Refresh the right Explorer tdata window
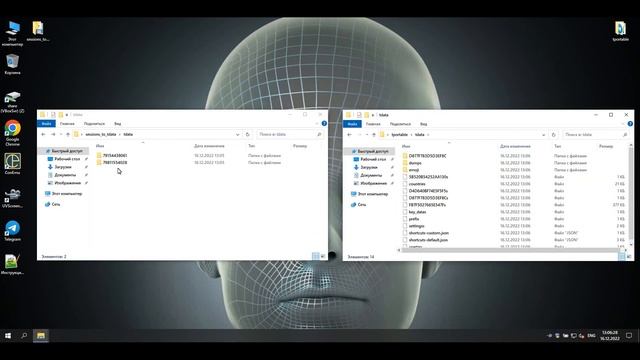 pyautogui.click(x=553, y=135)
